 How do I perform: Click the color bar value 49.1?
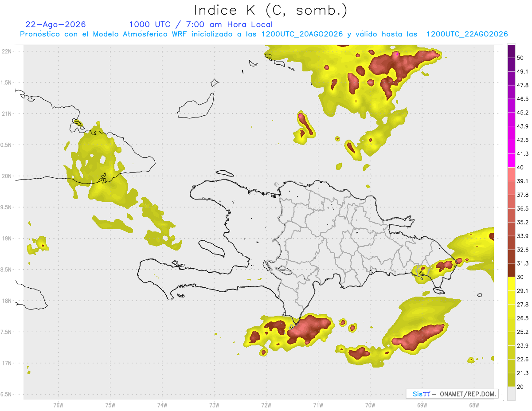pos(522,71)
